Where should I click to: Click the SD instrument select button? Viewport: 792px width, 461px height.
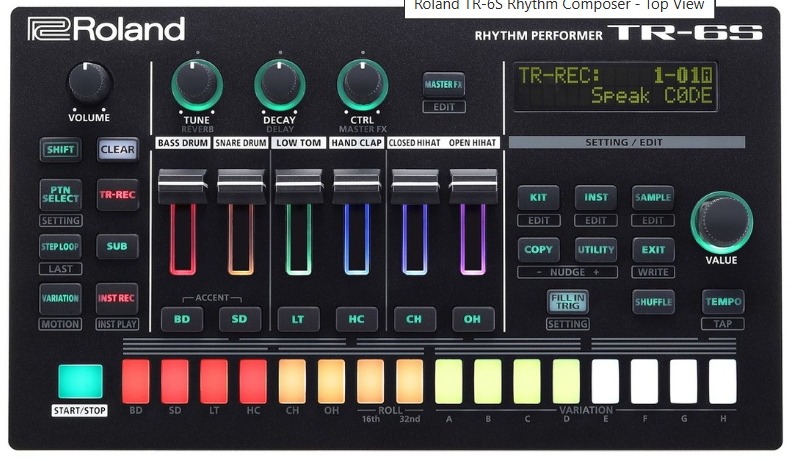[x=239, y=319]
